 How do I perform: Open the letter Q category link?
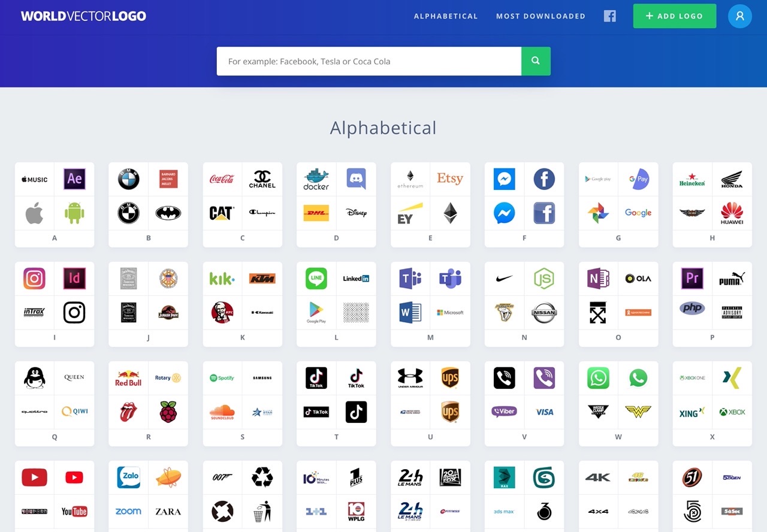point(55,437)
